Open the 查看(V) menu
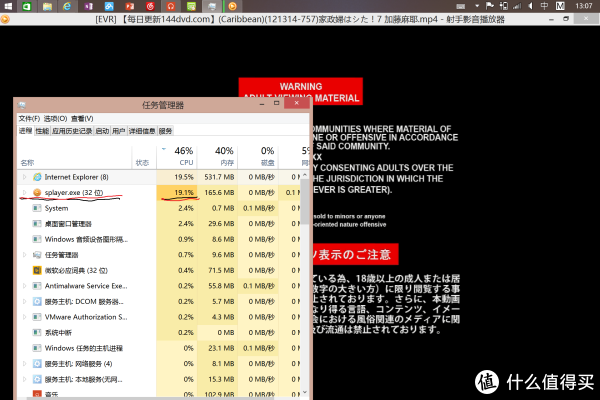600x400 pixels. (x=82, y=119)
